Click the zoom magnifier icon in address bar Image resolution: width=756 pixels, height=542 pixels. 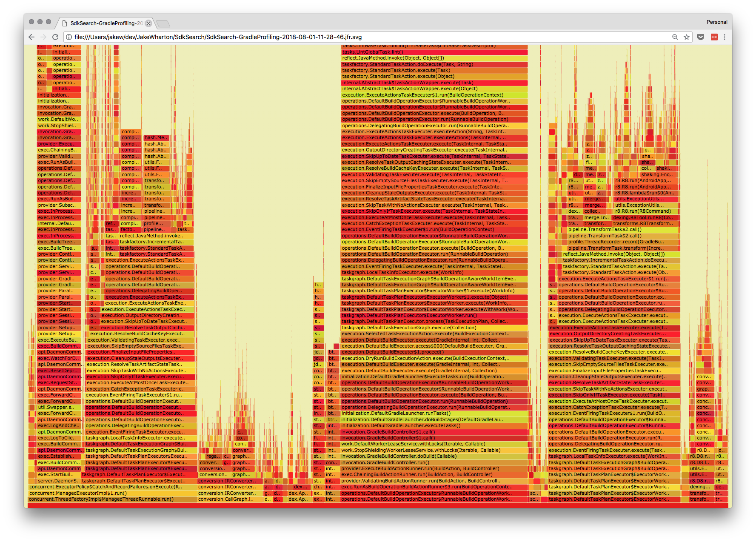point(675,37)
